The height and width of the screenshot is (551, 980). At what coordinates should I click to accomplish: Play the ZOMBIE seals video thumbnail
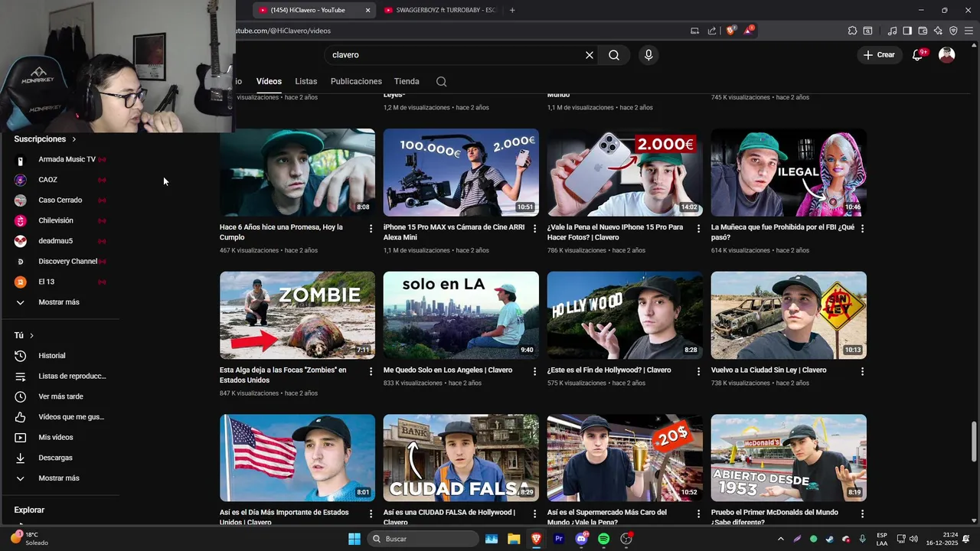[x=297, y=315]
